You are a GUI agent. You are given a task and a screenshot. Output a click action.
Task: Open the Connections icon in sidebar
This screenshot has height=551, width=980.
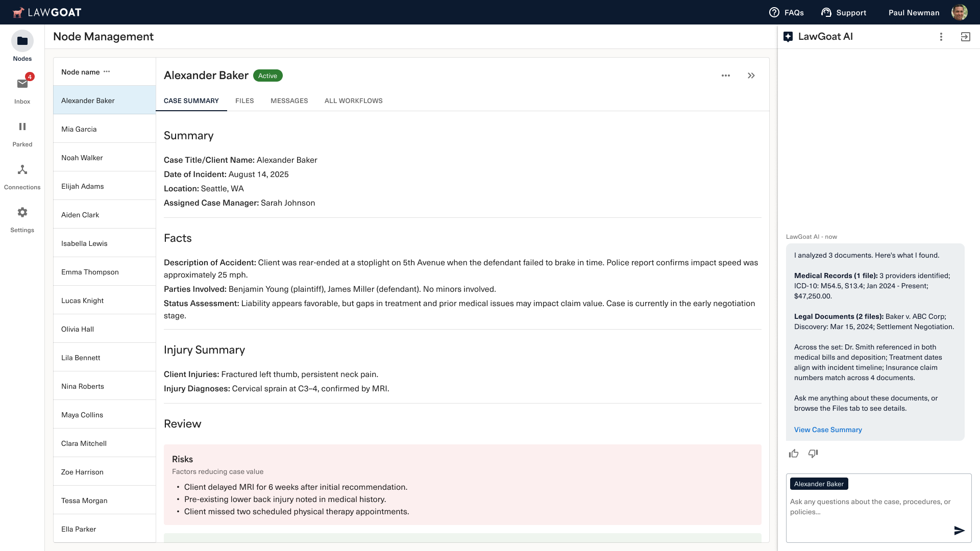coord(22,170)
